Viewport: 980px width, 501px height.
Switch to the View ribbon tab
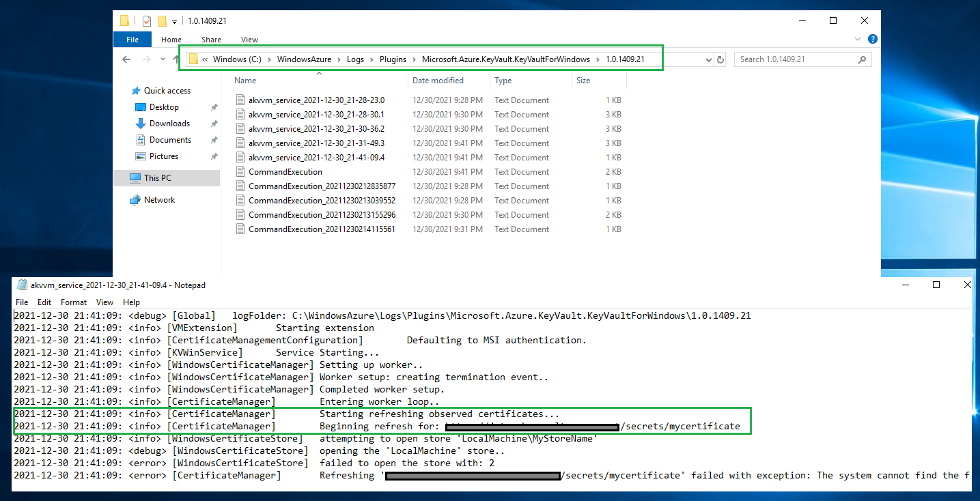[249, 40]
